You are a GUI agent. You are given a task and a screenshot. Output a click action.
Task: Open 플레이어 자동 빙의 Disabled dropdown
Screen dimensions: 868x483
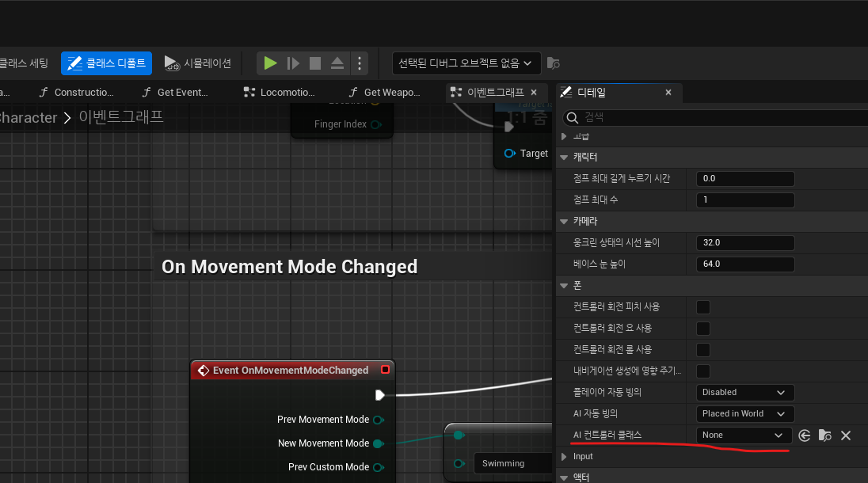(745, 392)
